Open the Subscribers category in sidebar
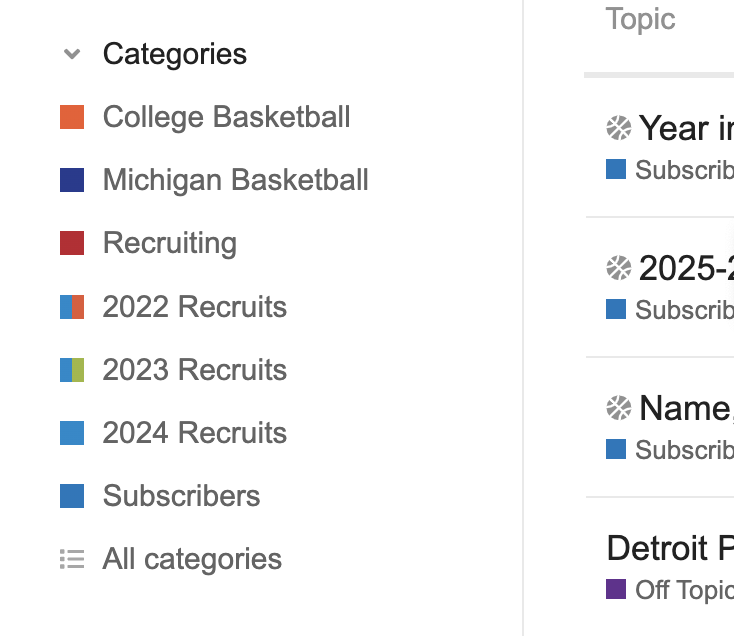The height and width of the screenshot is (636, 734). (181, 496)
